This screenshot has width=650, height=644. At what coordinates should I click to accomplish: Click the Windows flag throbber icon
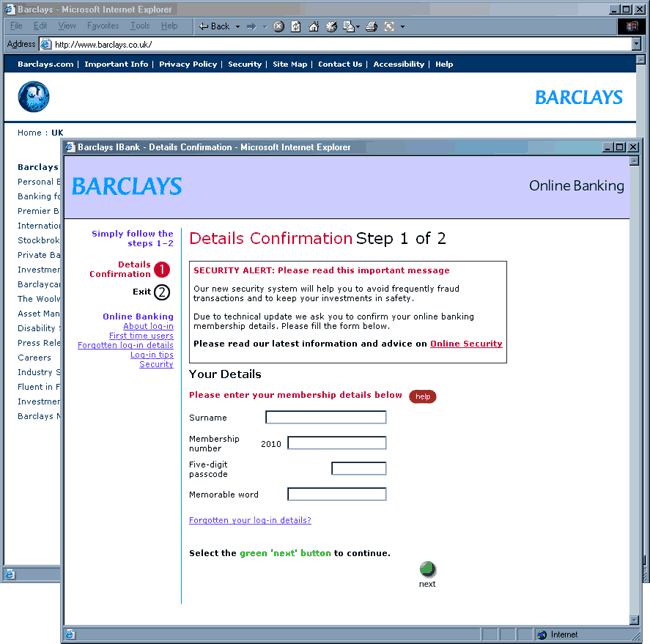pyautogui.click(x=632, y=27)
